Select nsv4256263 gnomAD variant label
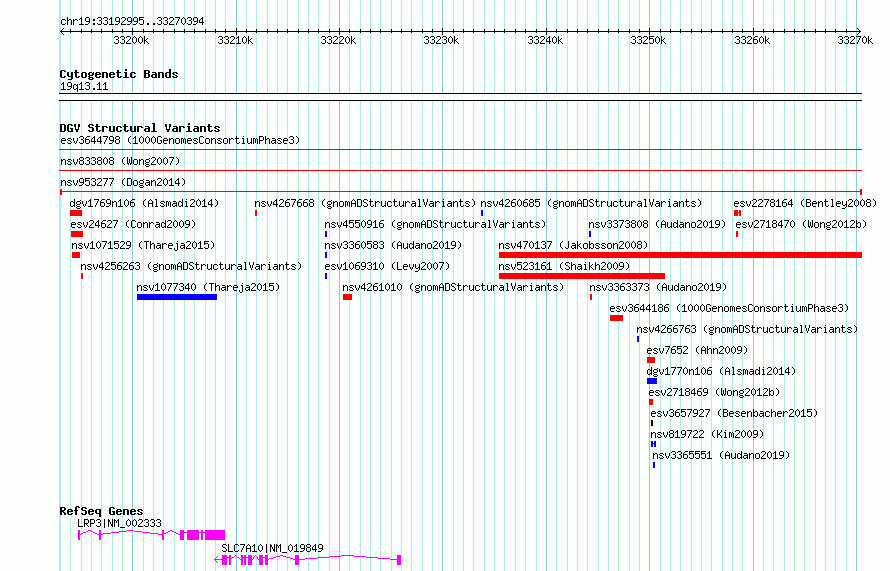 coord(191,266)
